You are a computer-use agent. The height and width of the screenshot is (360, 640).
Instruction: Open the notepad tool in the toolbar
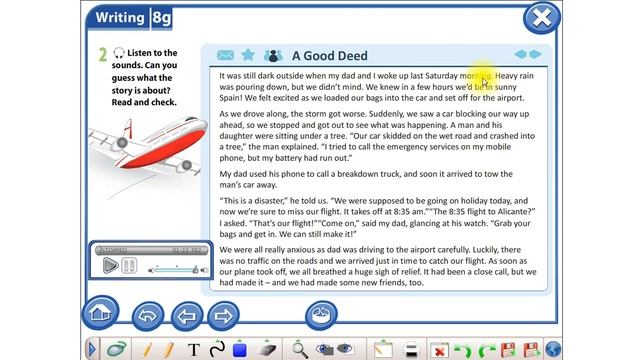(x=383, y=349)
